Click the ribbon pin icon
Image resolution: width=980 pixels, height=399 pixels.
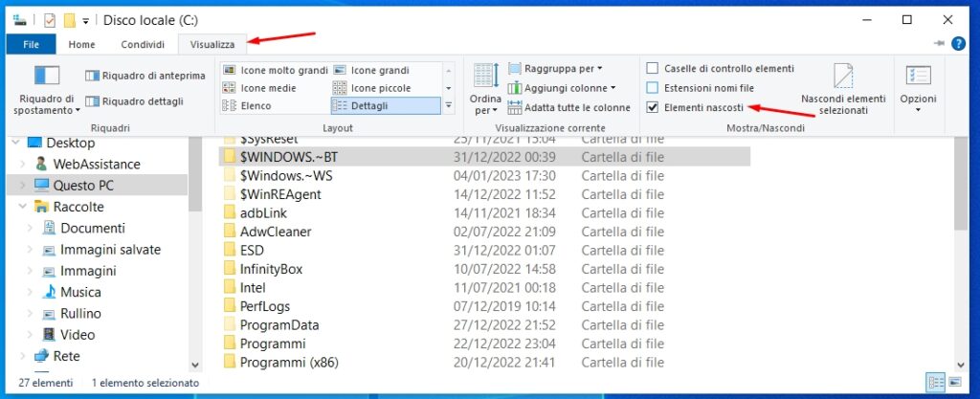point(938,43)
